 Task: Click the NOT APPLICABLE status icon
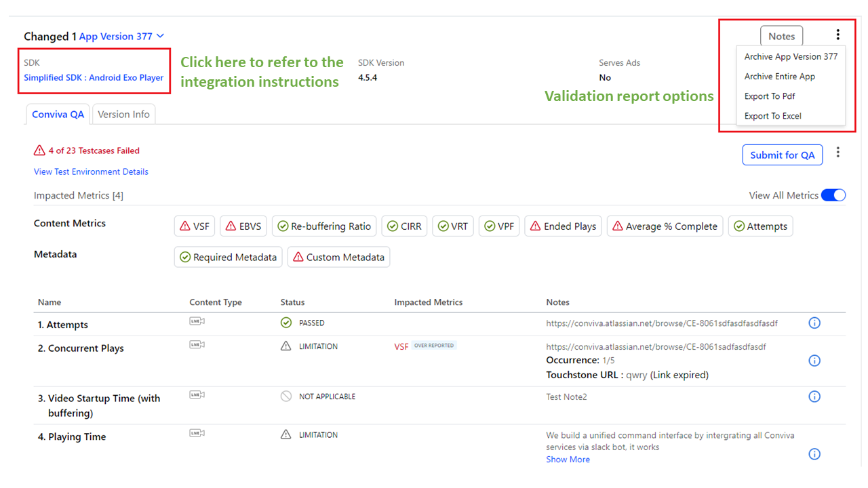click(286, 396)
